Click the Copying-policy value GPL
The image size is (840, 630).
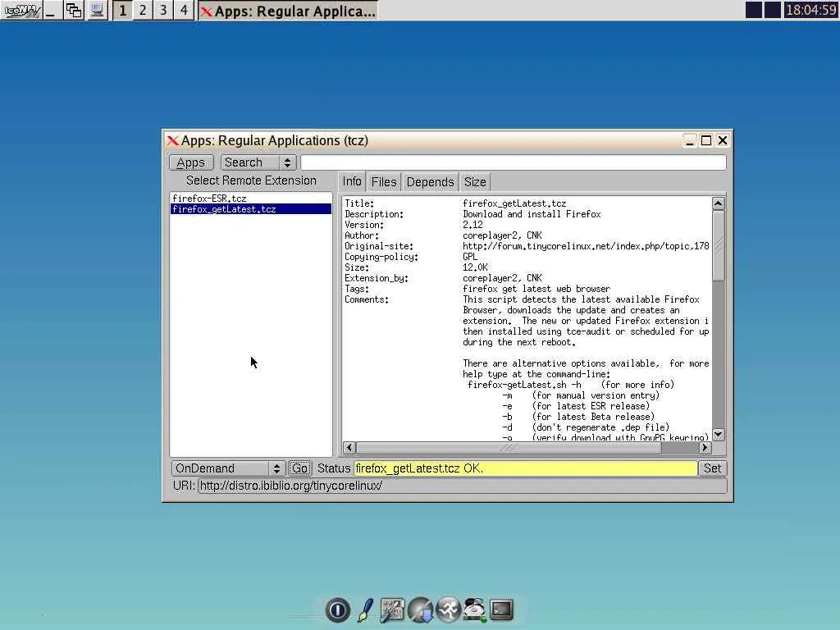(470, 257)
